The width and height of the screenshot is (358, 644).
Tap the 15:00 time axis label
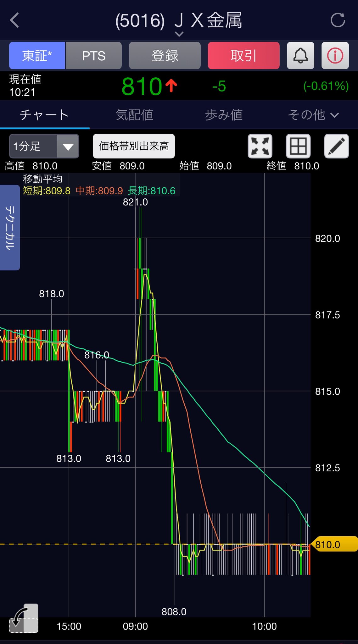[69, 626]
